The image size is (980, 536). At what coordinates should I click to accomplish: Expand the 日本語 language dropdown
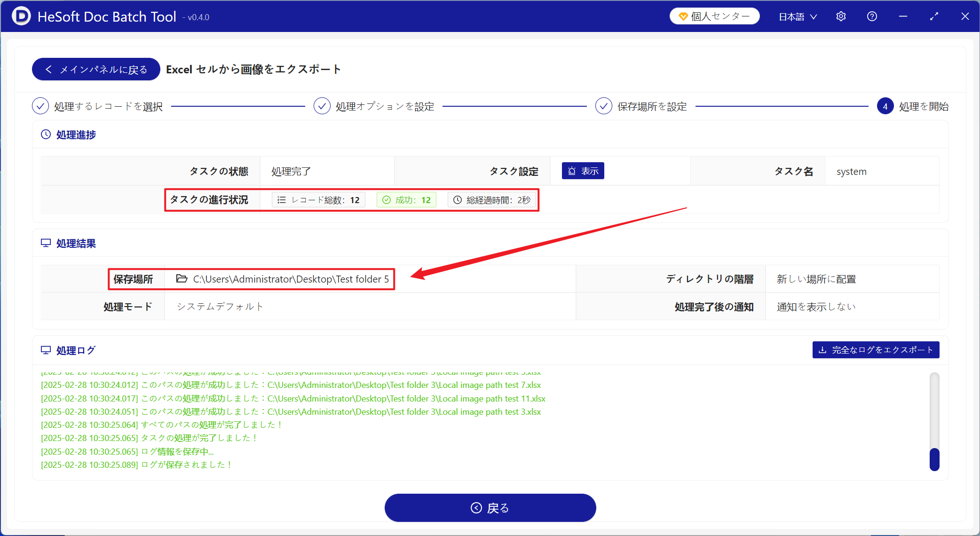pyautogui.click(x=798, y=17)
